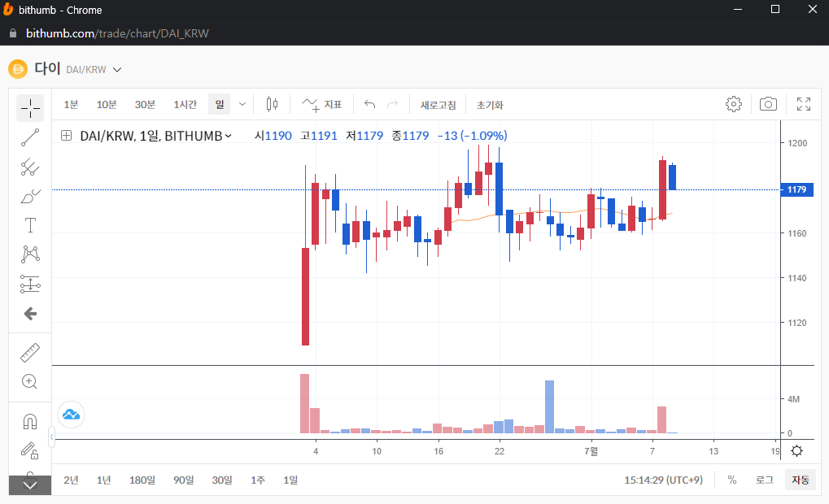Open the DAI/KRW market selector dropdown

click(x=117, y=70)
